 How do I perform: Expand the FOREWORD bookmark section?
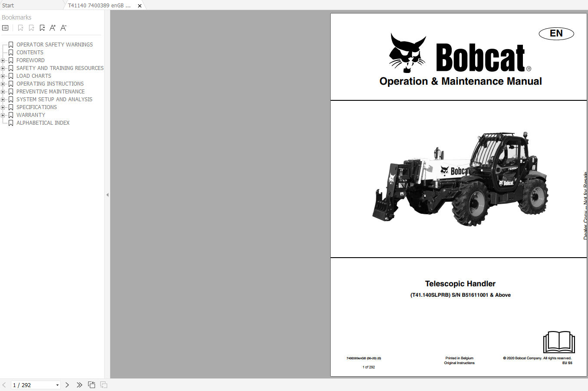point(4,60)
